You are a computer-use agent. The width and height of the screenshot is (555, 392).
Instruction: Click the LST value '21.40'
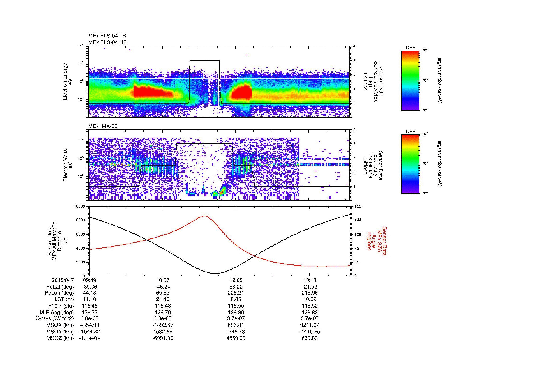[163, 300]
